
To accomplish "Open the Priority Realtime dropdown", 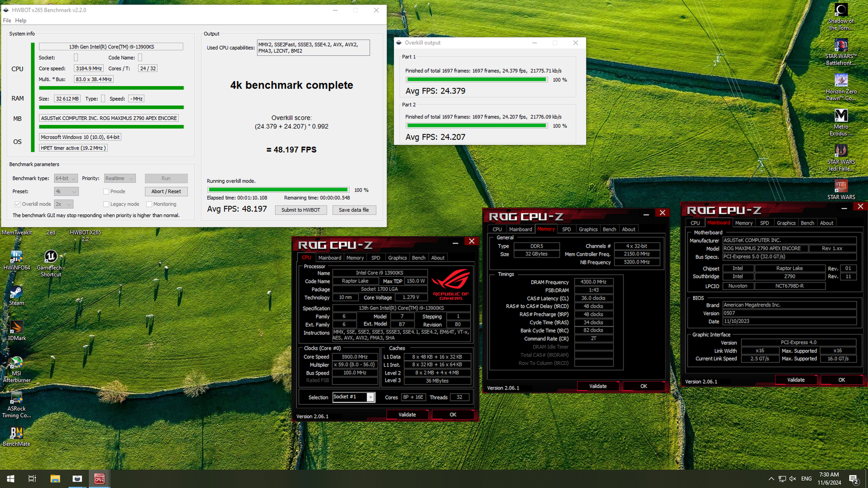I will [x=120, y=178].
